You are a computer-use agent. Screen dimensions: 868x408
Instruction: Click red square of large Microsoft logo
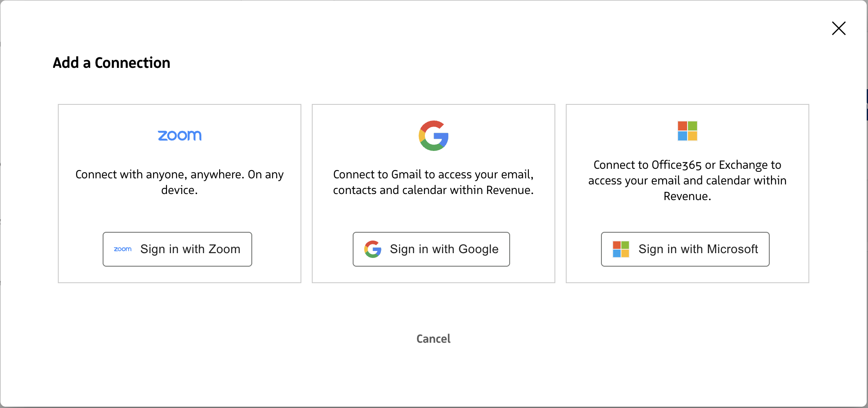pyautogui.click(x=682, y=126)
